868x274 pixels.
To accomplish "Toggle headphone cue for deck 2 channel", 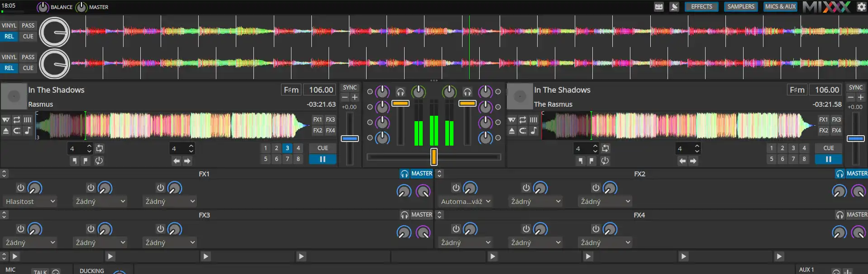I will [467, 92].
